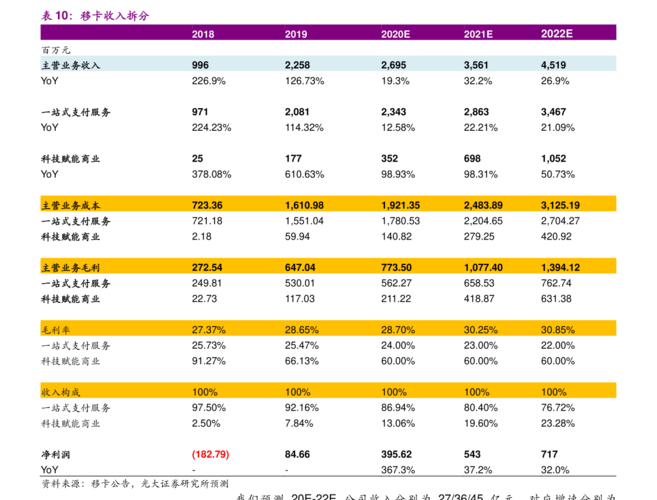657x500 pixels.
Task: Click the 367.3% net profit YoY cell
Action: (x=398, y=470)
